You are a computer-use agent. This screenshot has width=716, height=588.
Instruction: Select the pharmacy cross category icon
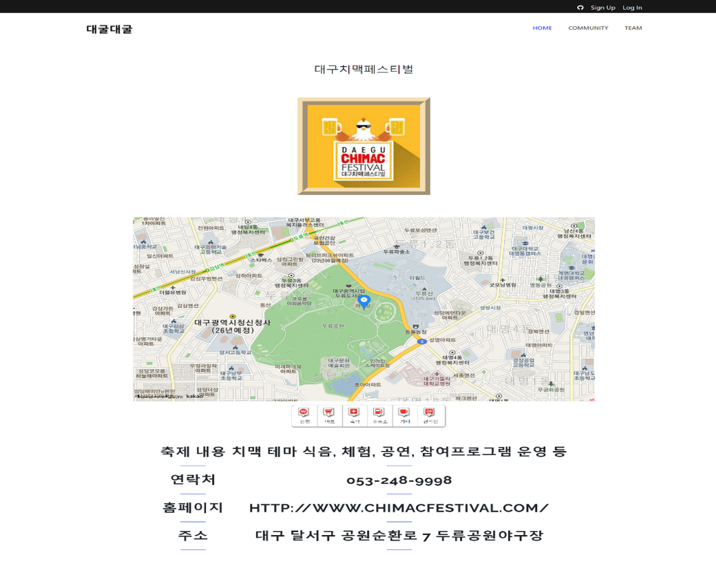355,416
